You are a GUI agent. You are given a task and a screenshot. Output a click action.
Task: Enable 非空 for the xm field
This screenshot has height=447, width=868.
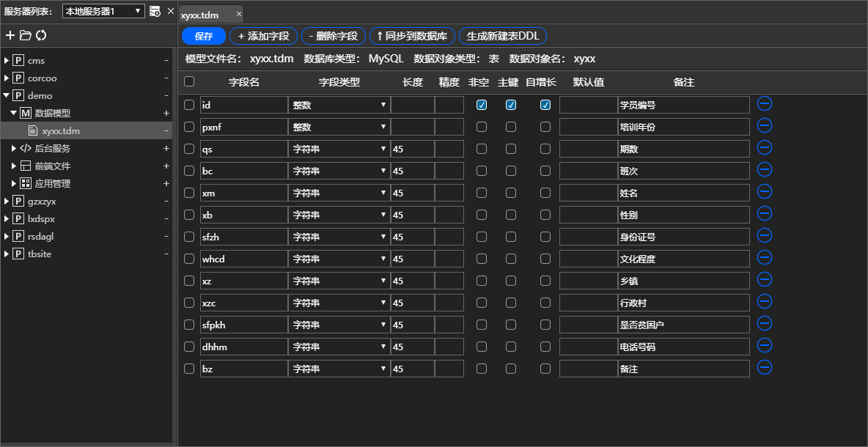coord(481,192)
